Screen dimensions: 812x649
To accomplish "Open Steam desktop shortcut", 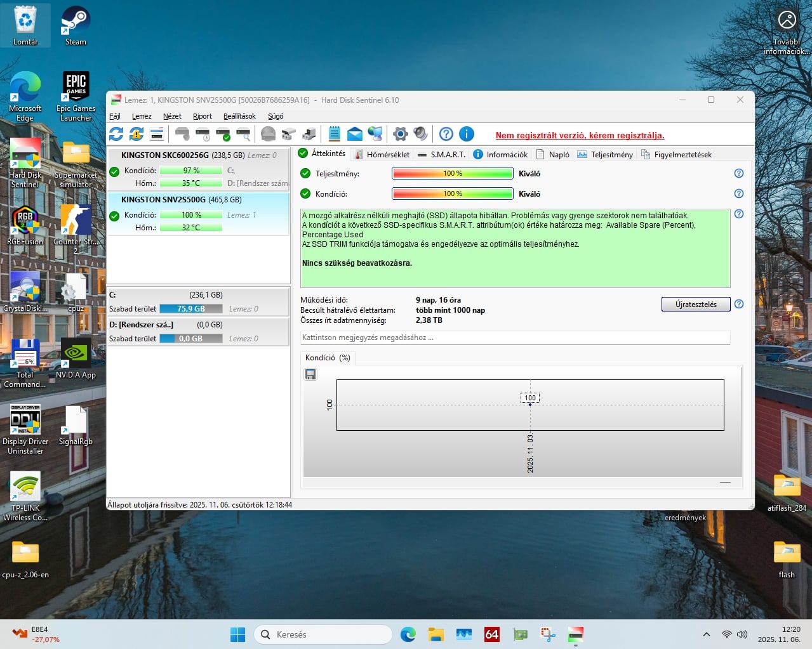I will pyautogui.click(x=76, y=26).
